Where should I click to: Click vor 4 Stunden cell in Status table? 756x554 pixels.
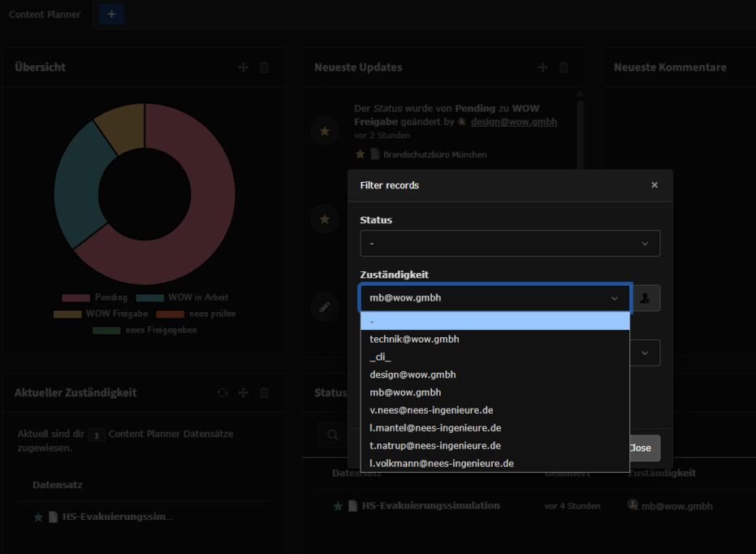(x=572, y=506)
